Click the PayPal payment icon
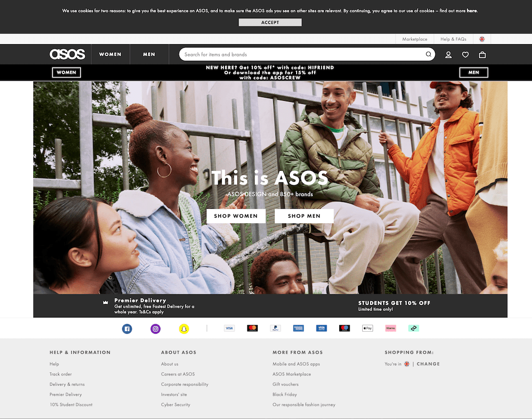The height and width of the screenshot is (419, 532). pyautogui.click(x=275, y=328)
